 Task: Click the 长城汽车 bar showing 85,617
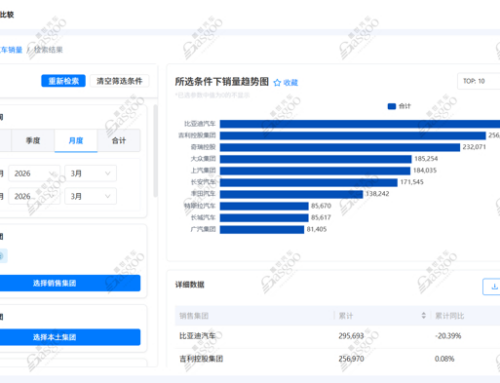264,218
